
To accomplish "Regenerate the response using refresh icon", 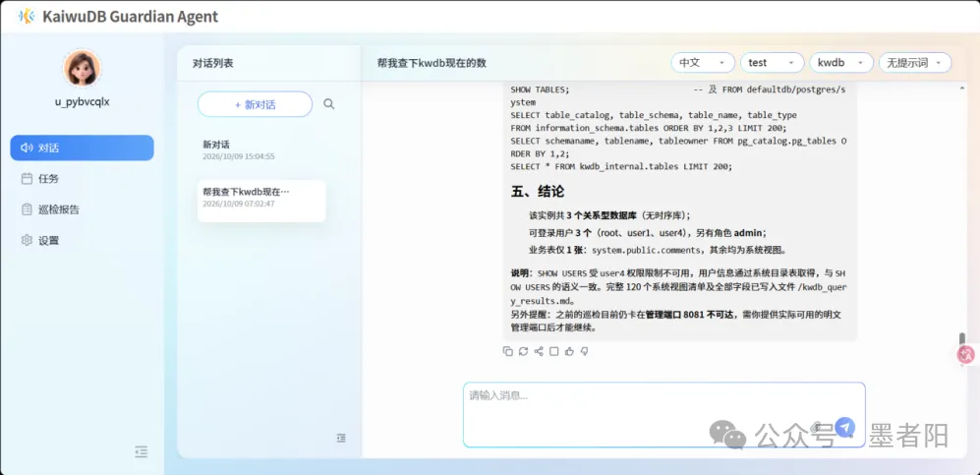I will pos(523,351).
